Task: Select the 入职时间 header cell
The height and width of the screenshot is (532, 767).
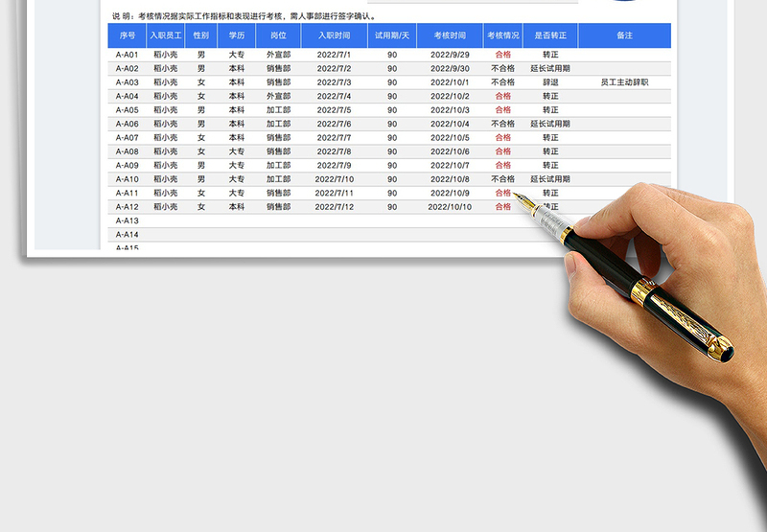Action: [334, 35]
